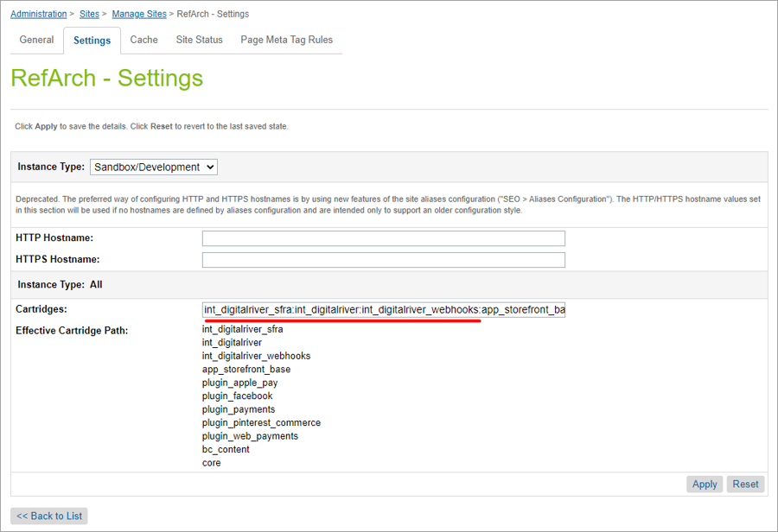Viewport: 778px width, 532px height.
Task: Click into the HTTP Hostname field
Action: tap(383, 238)
